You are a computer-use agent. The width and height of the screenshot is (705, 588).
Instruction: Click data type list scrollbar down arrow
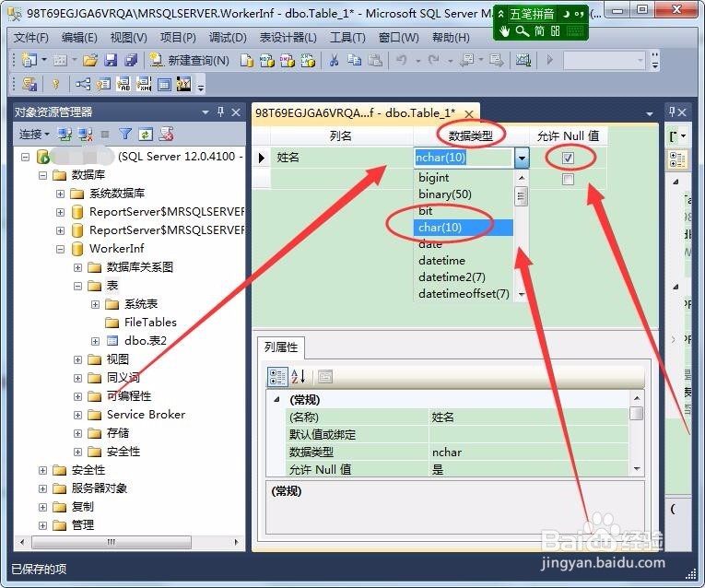(522, 294)
